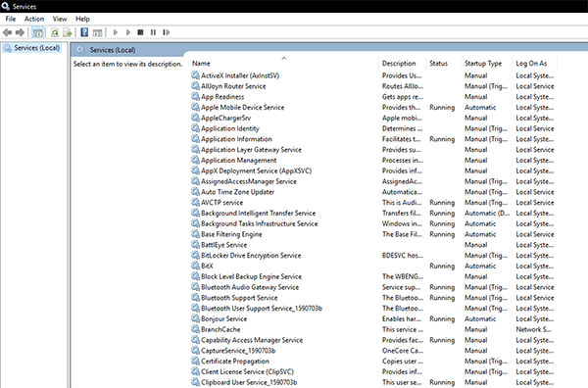
Task: Click the Forward arrow toolbar icon
Action: coord(20,32)
